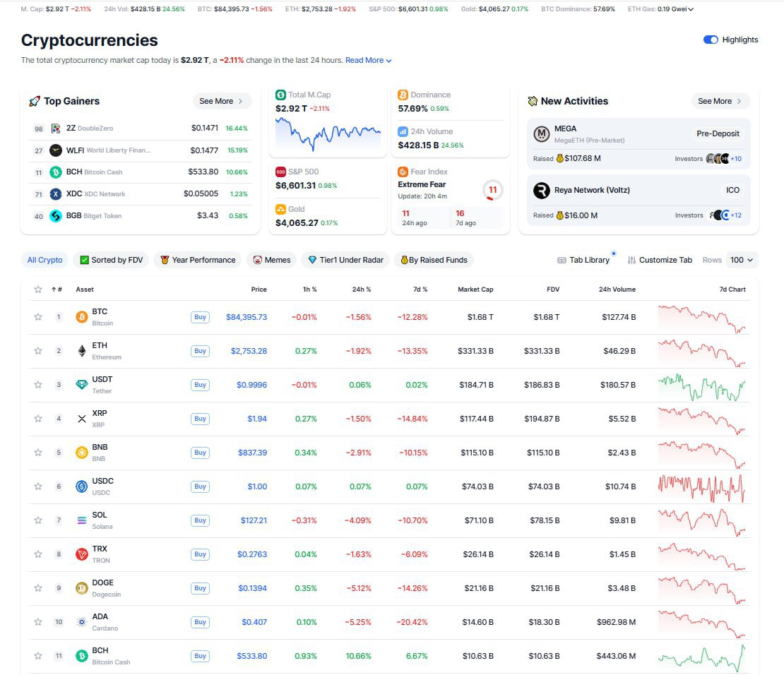The image size is (784, 675).
Task: Select the All Crypto tab
Action: coord(45,260)
